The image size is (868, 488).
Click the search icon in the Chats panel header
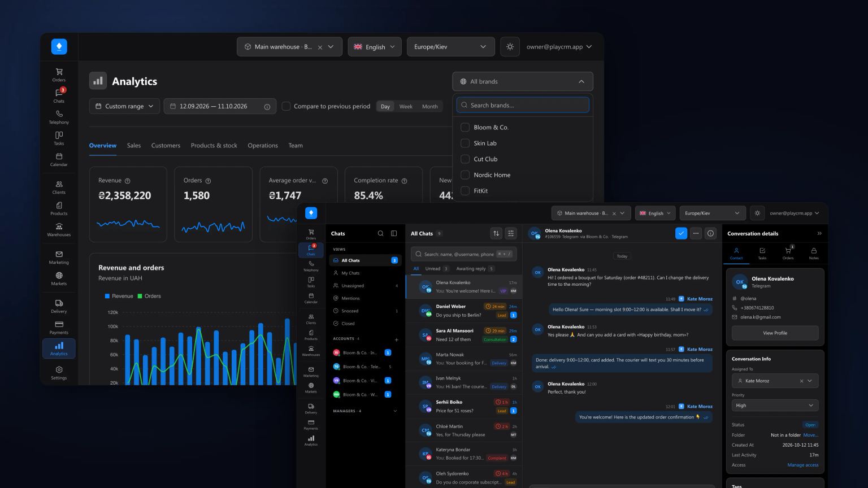pos(380,233)
